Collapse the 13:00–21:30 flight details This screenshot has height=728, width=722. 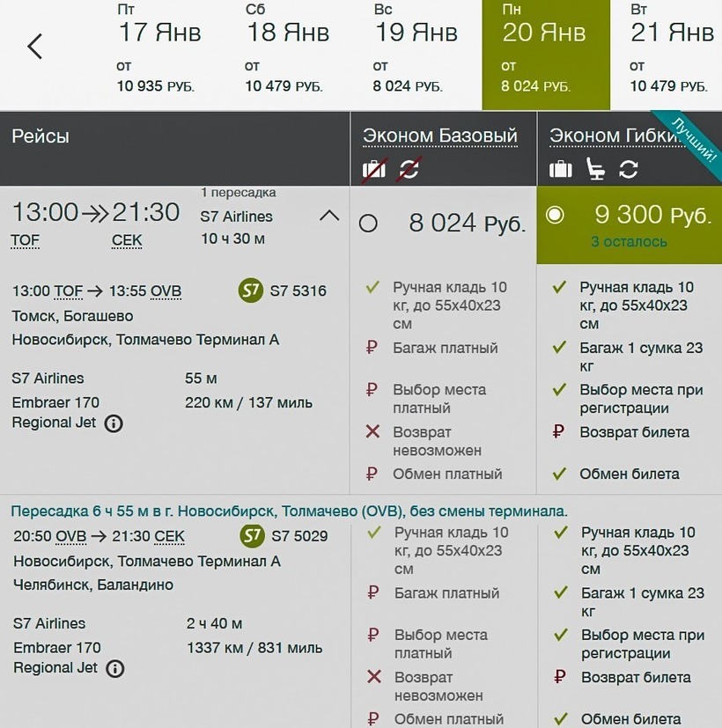point(328,216)
